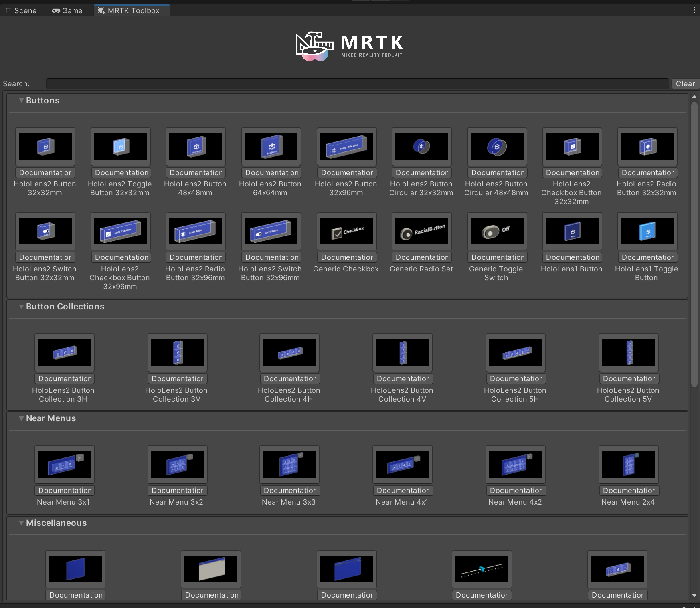
Task: Pick the HoloLens1 Button prefab icon
Action: pos(572,231)
